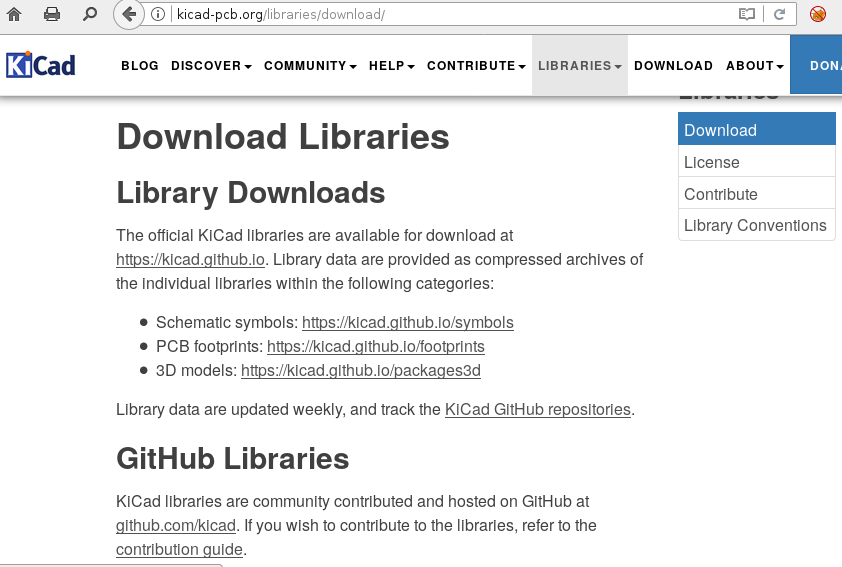The width and height of the screenshot is (842, 567).
Task: Open the kicad.github.io/packages3d link
Action: 361,371
